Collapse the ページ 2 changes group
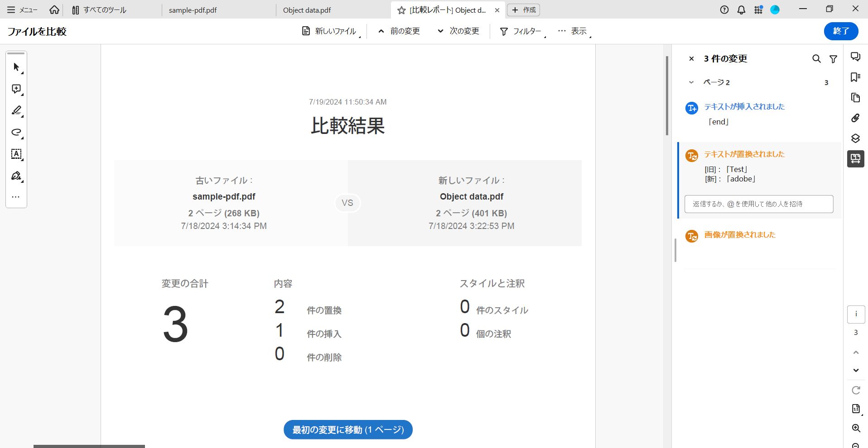Viewport: 868px width, 448px height. (691, 82)
